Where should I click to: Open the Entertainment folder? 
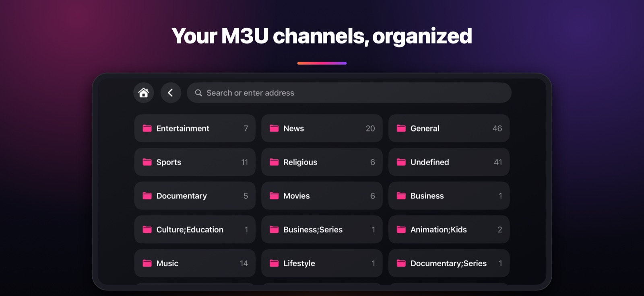[195, 128]
